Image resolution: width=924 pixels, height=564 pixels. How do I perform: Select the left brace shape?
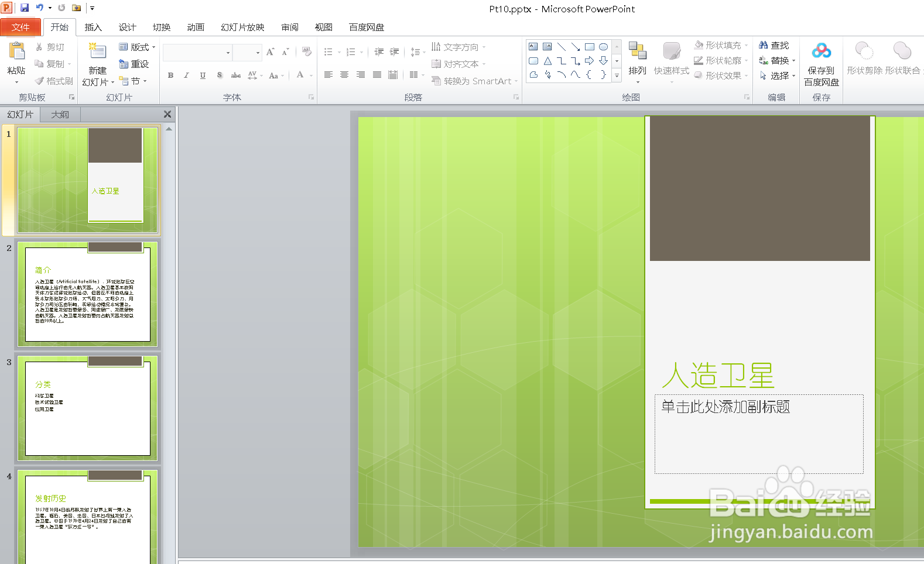click(589, 75)
